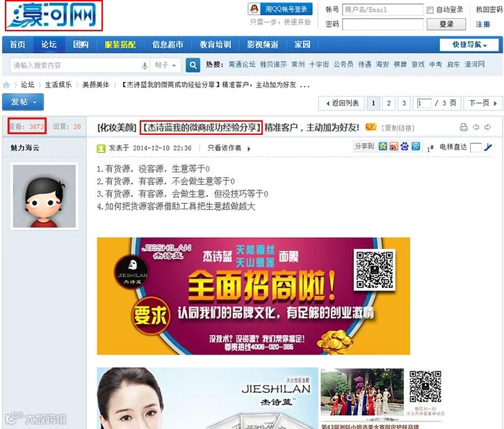Open the 帖子 search type dropdown

click(165, 65)
